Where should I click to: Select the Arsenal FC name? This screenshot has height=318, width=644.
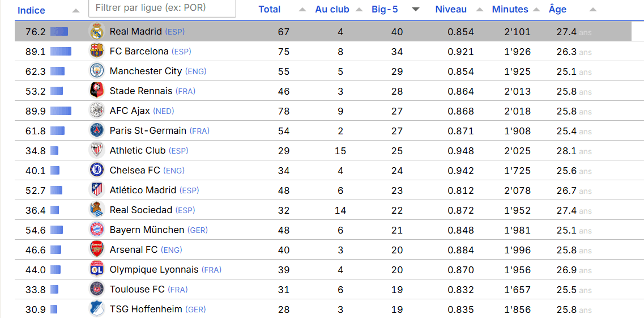click(x=134, y=249)
